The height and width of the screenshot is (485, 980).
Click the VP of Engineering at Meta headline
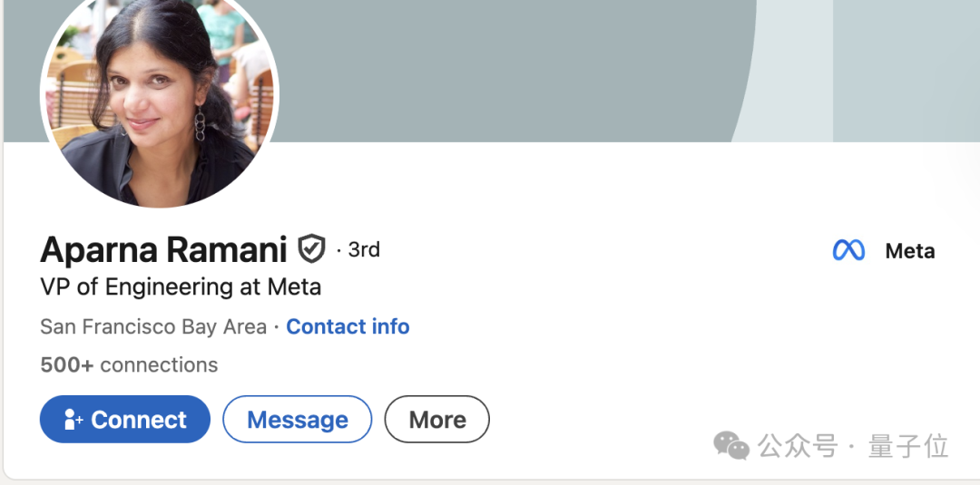[x=181, y=287]
